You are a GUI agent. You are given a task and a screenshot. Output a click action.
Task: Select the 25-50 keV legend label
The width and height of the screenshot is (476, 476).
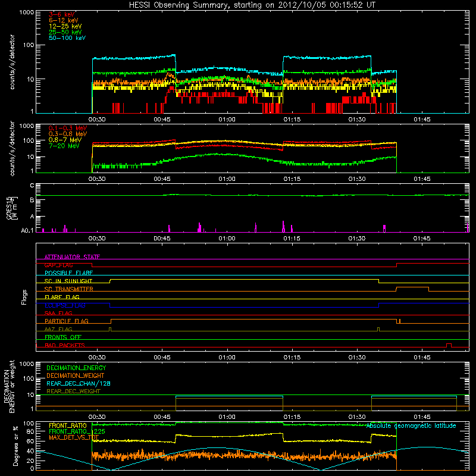[x=65, y=32]
